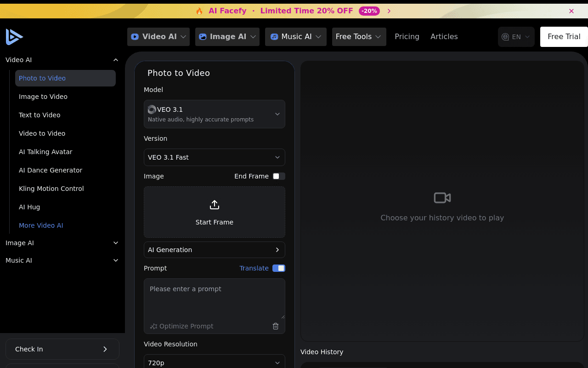The image size is (588, 368).
Task: Clear the prompt with the trash icon
Action: [276, 326]
